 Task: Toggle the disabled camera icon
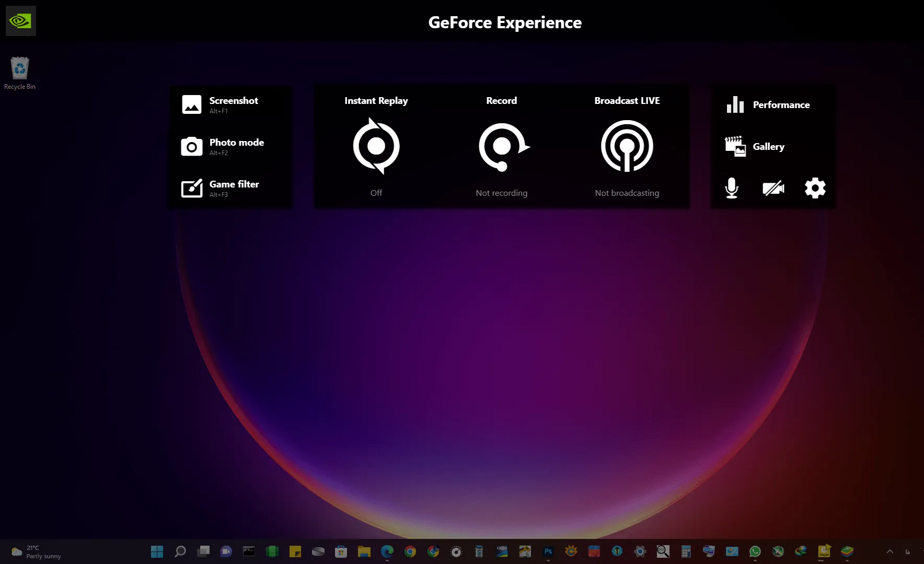(773, 188)
